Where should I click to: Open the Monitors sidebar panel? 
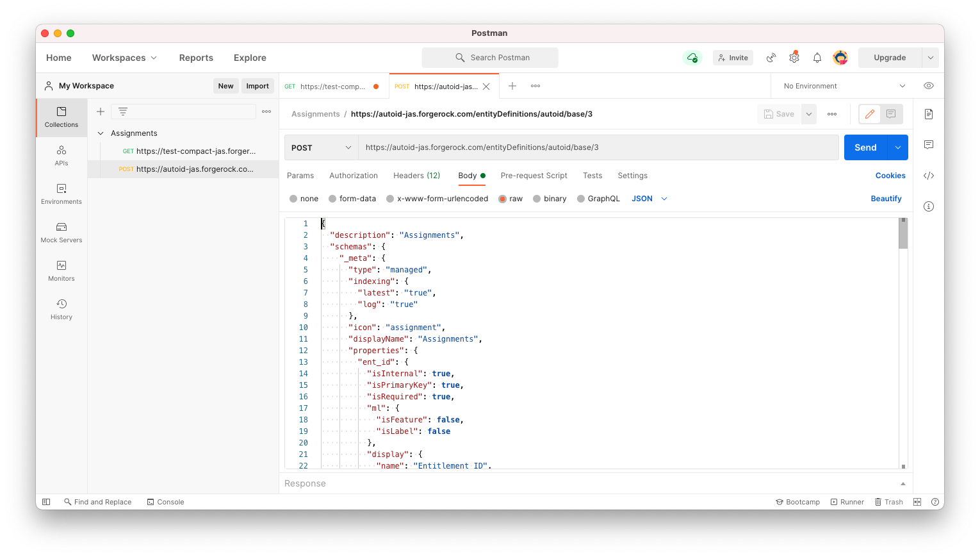tap(61, 271)
